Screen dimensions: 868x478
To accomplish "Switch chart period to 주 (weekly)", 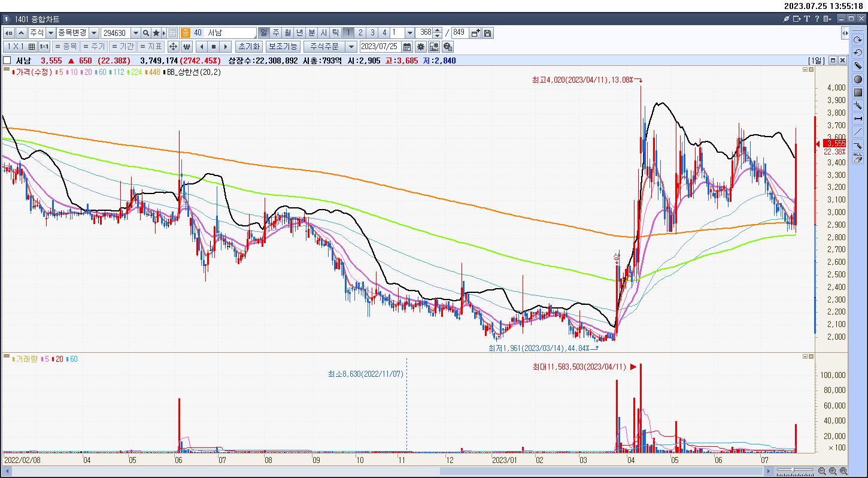I will [x=276, y=33].
